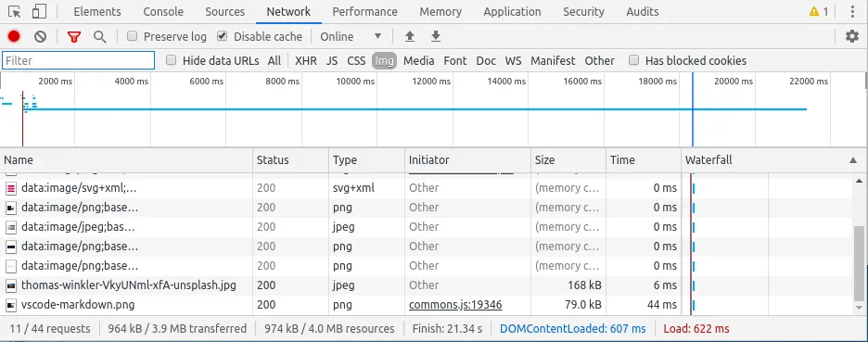Viewport: 868px width, 342px height.
Task: Open the Performance tab
Action: coord(364,12)
